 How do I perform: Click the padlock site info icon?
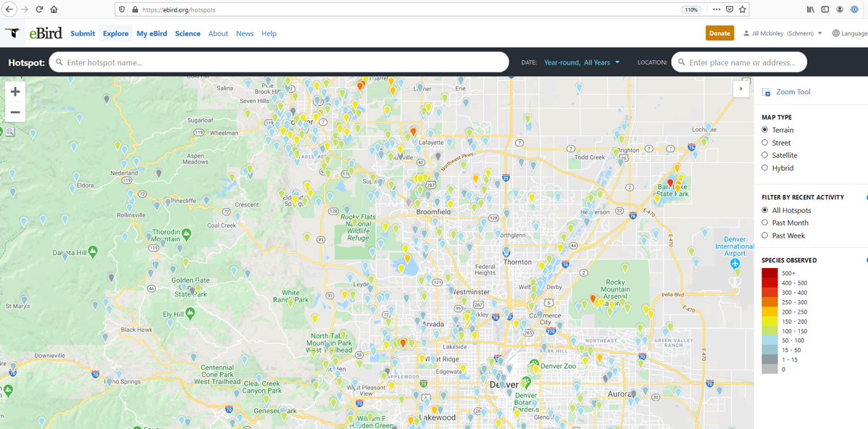point(134,9)
